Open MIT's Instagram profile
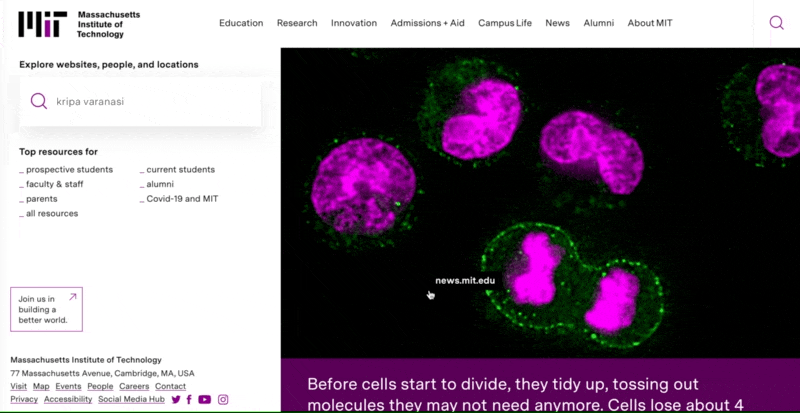 click(223, 399)
